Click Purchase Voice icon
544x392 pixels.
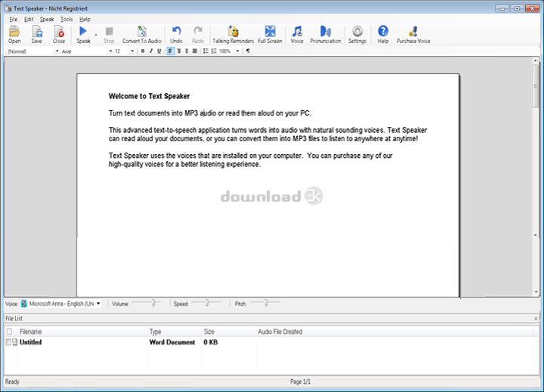[413, 34]
